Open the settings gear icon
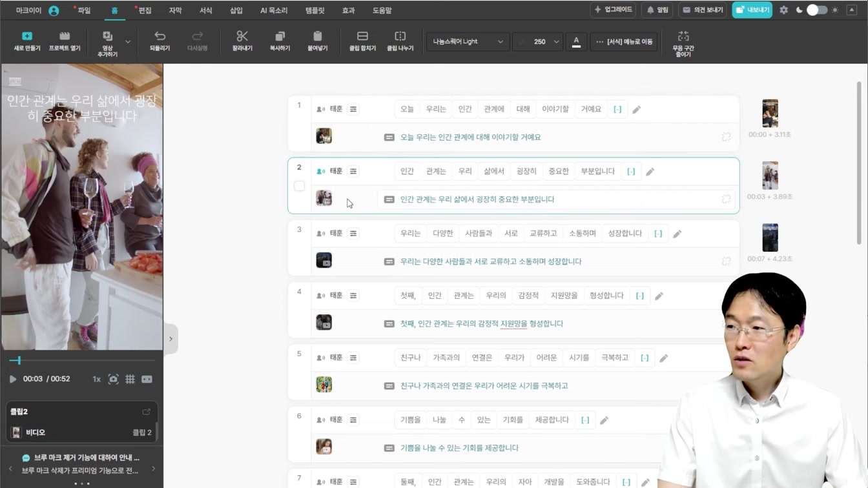868x488 pixels. pos(783,10)
